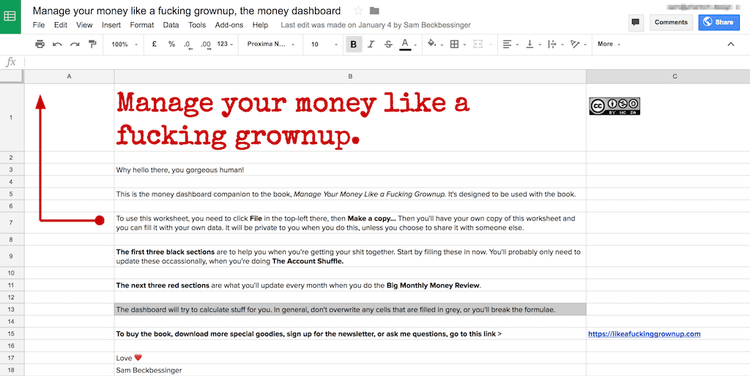Image resolution: width=750 pixels, height=376 pixels.
Task: Open the fill color picker
Action: [x=432, y=44]
